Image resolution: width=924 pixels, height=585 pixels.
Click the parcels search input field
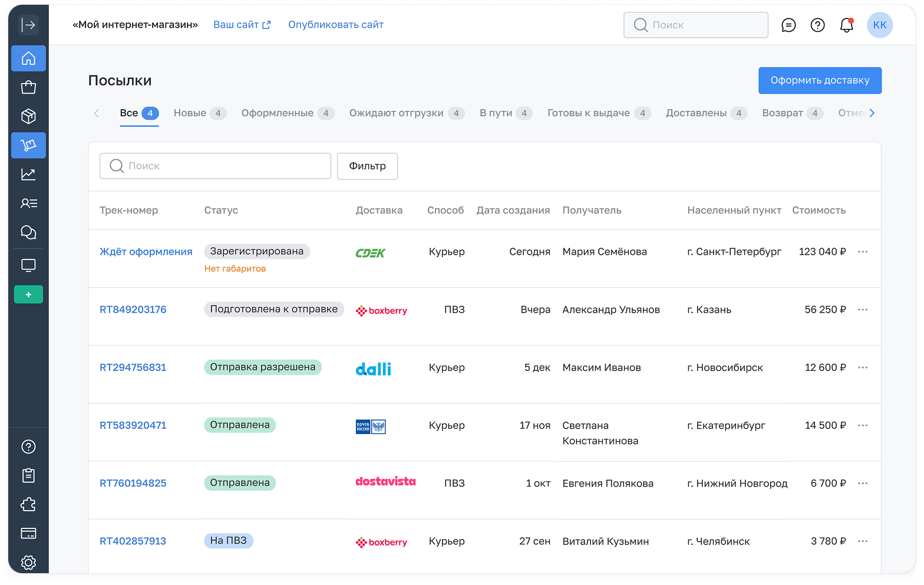tap(215, 166)
